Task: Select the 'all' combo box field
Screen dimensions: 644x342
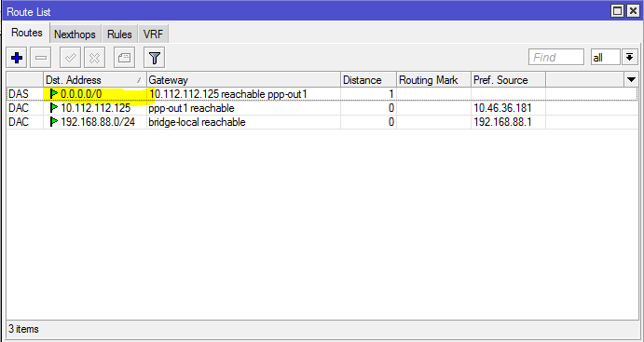Action: click(605, 58)
